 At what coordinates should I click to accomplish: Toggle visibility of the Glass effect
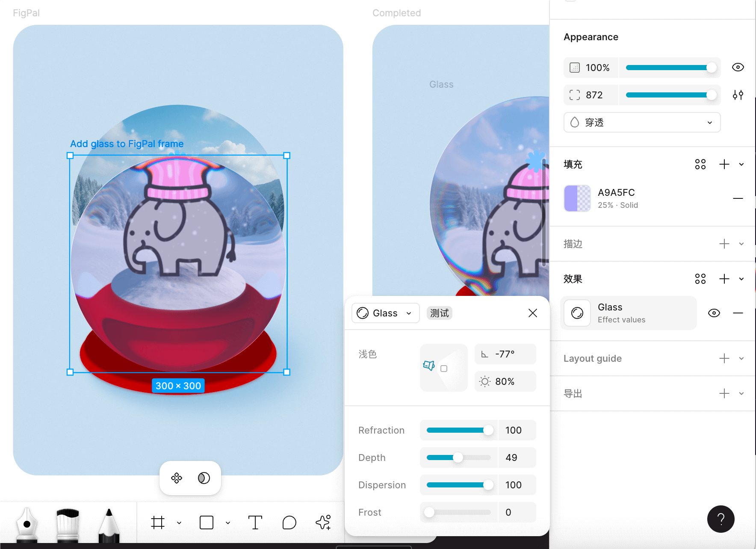tap(714, 313)
